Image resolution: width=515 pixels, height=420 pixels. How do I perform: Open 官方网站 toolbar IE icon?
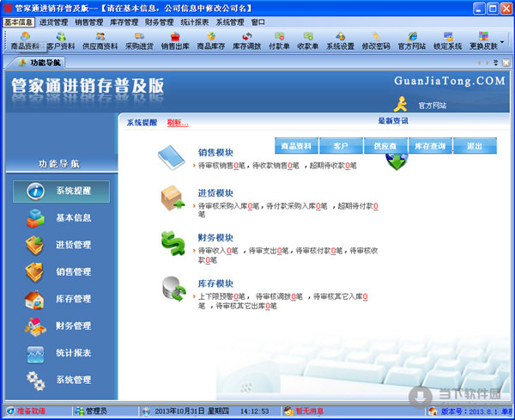click(x=412, y=41)
